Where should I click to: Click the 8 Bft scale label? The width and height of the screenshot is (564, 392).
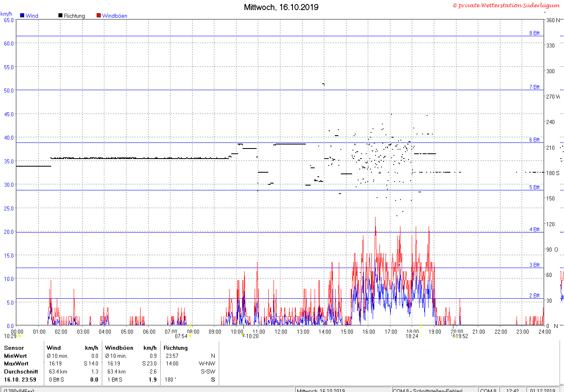point(534,33)
